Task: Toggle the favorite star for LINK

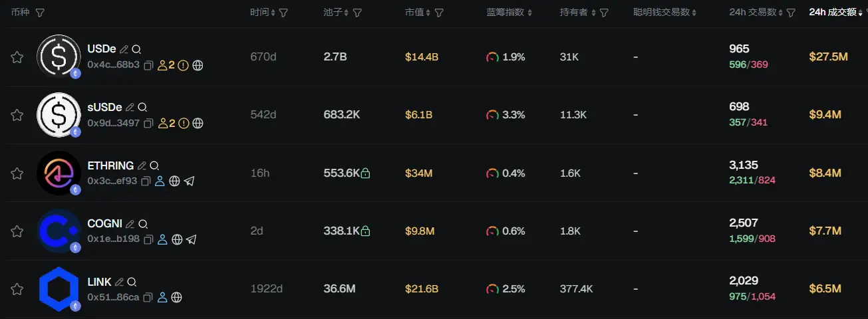Action: click(x=17, y=289)
